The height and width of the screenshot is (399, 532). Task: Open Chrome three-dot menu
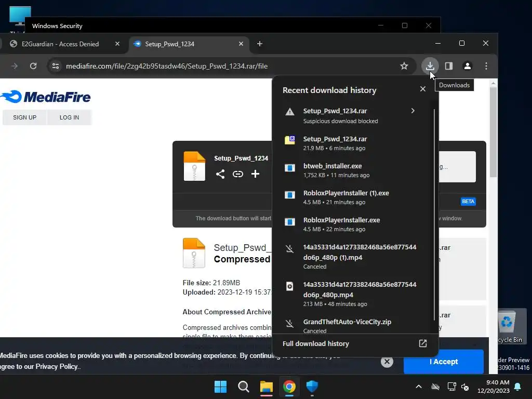click(x=486, y=66)
